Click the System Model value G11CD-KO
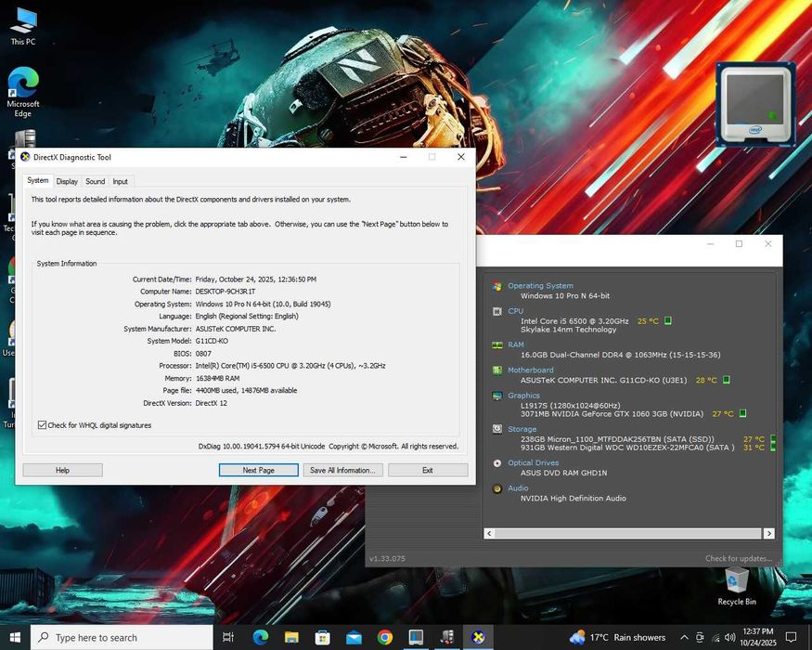The height and width of the screenshot is (650, 812). point(212,341)
